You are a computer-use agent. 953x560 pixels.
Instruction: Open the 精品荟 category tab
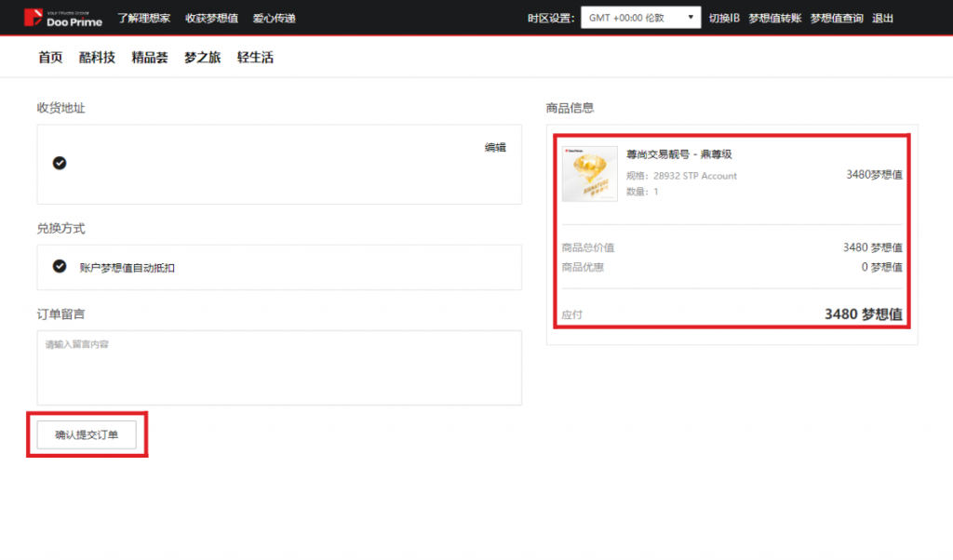(x=150, y=58)
